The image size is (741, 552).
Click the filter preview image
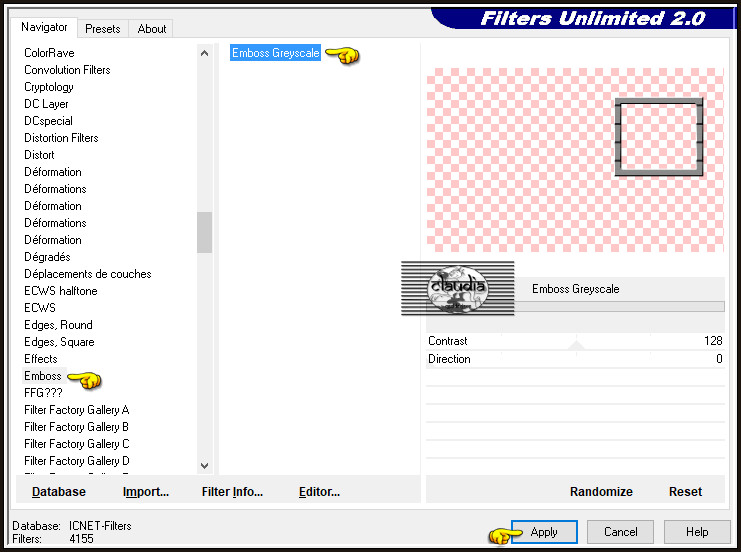point(575,160)
